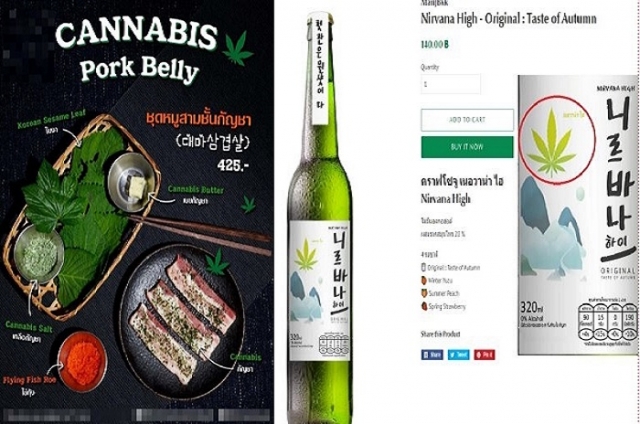Click the nutrition facts panel on label

tap(607, 322)
